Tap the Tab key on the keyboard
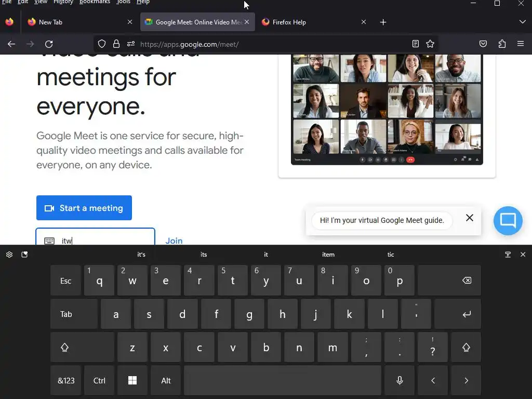Viewport: 532px width, 399px height. [74, 314]
